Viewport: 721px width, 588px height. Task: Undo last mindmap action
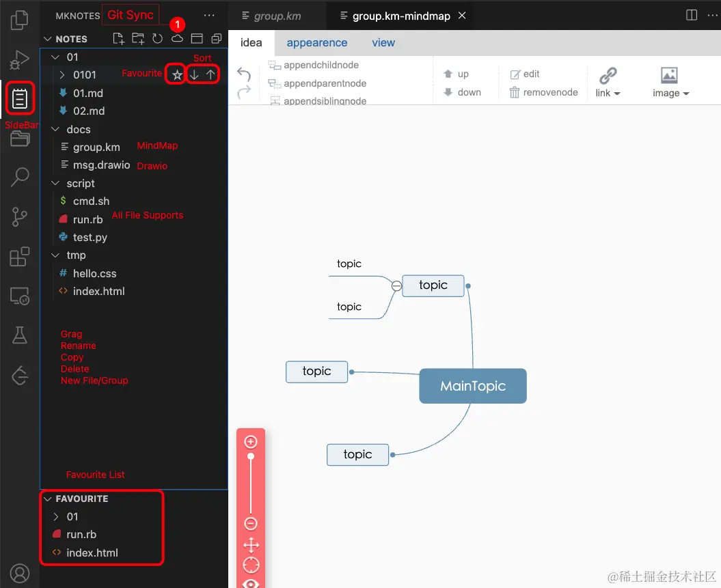click(x=244, y=74)
